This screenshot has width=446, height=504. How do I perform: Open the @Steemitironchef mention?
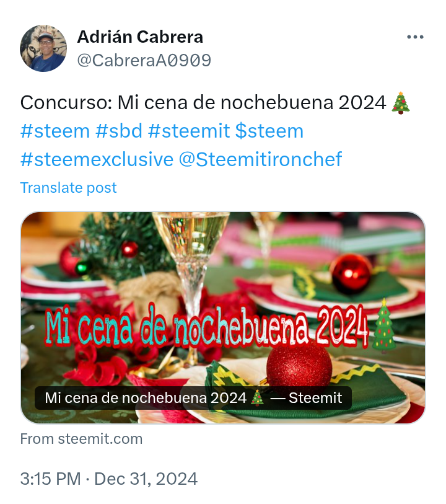[x=260, y=159]
